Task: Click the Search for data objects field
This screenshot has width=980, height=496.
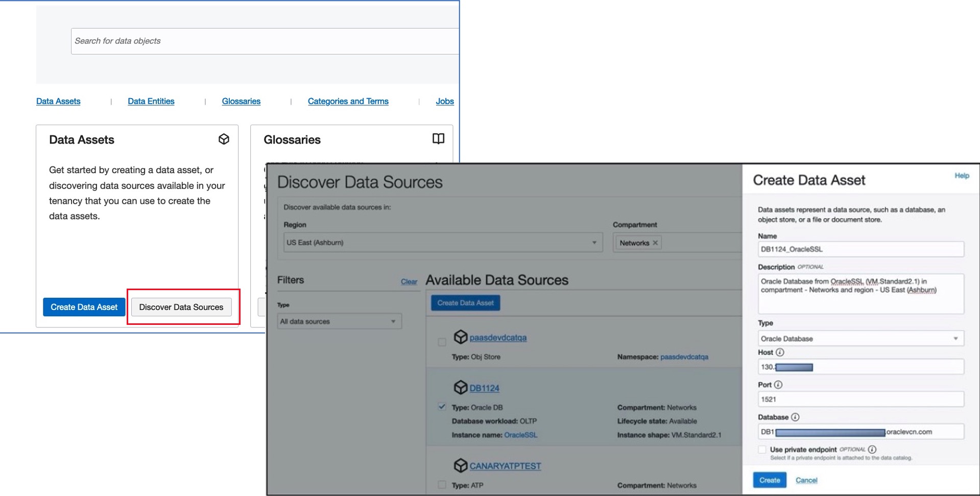Action: [x=265, y=41]
